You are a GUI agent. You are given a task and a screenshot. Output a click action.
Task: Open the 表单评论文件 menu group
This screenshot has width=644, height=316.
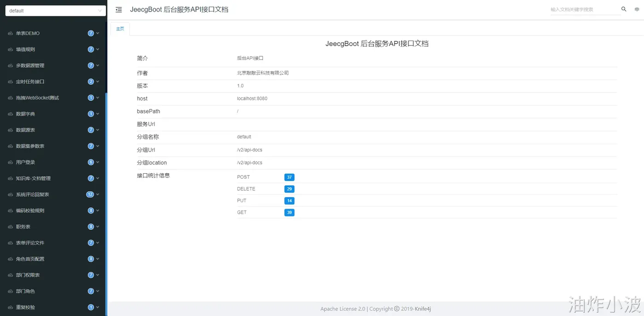(x=53, y=243)
